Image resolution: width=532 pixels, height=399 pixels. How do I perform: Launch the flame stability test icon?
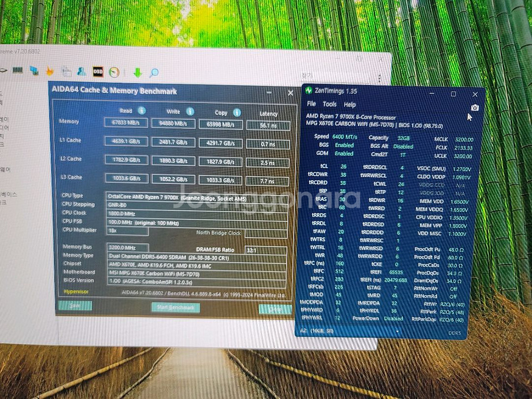pos(50,71)
